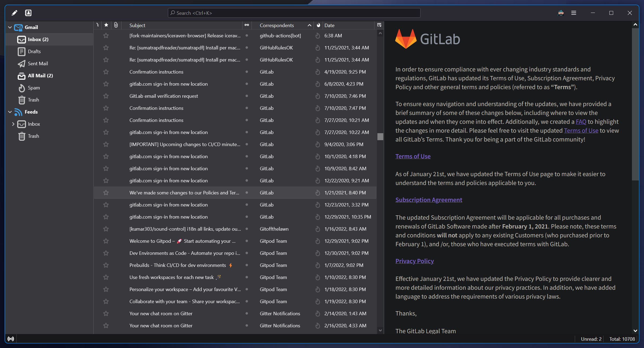Image resolution: width=644 pixels, height=348 pixels.
Task: Click the Betterbird icon beside the menu button
Action: pyautogui.click(x=561, y=13)
